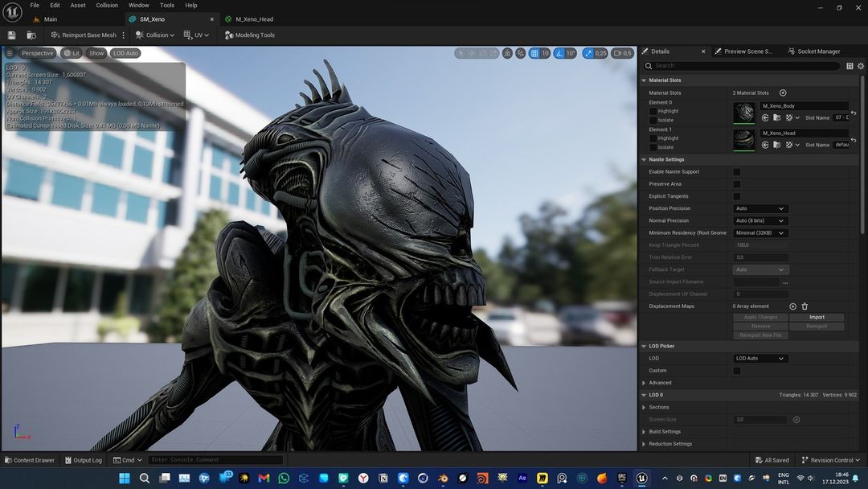Open Gmail from the taskbar
Viewport: 868px width, 489px height.
[264, 478]
